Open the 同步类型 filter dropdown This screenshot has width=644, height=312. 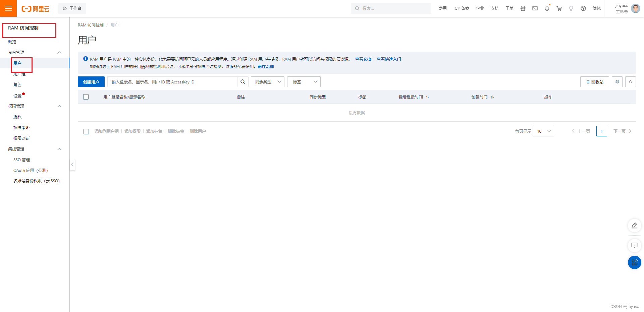(x=268, y=82)
